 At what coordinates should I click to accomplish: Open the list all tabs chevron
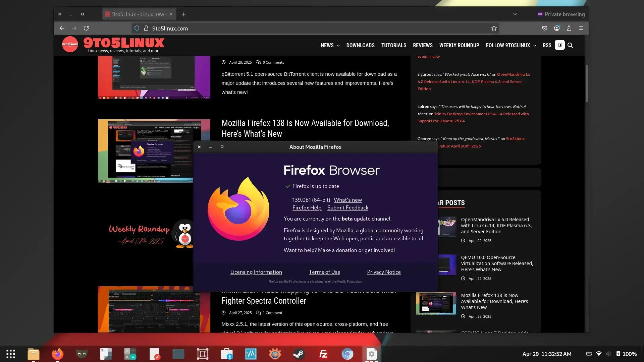515,14
